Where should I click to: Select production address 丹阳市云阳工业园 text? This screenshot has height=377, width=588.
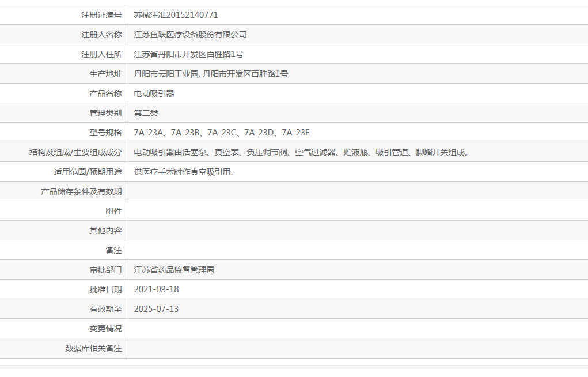[x=166, y=74]
